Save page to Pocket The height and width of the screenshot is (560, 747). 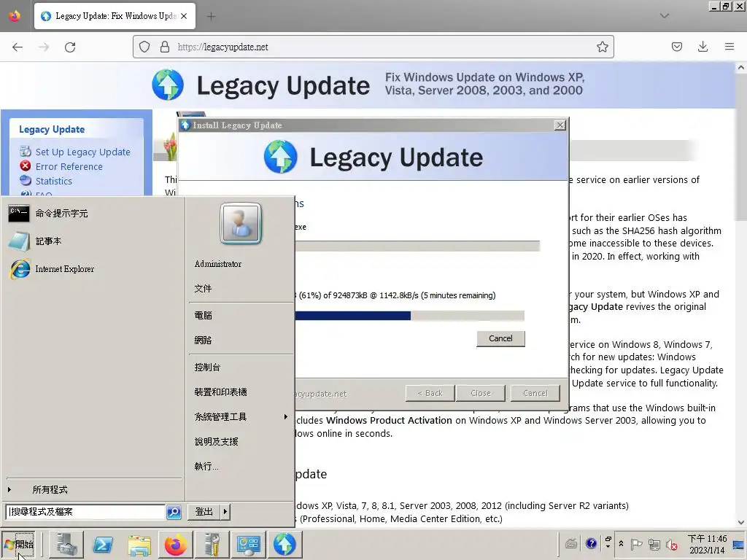676,47
